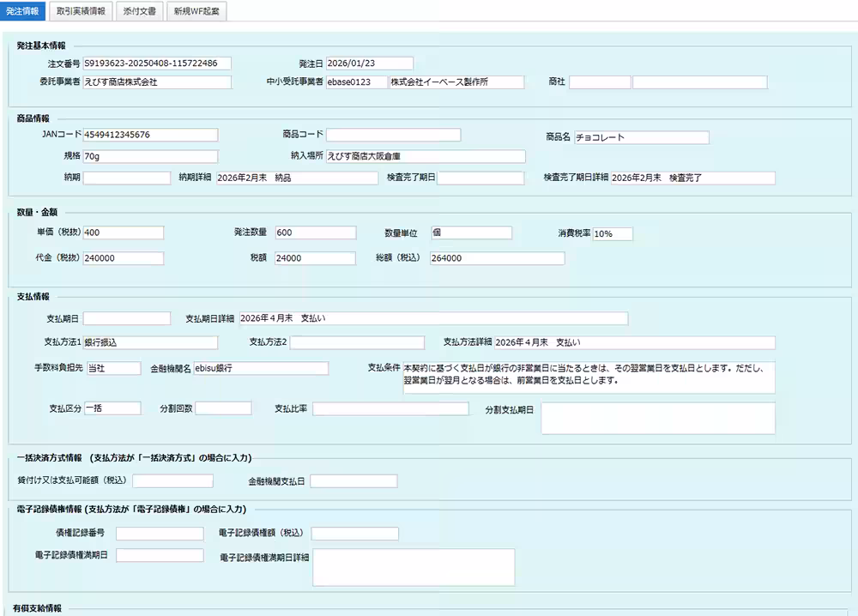Viewport: 858px width, 616px height.
Task: Open the 添付文書 tab
Action: point(139,12)
